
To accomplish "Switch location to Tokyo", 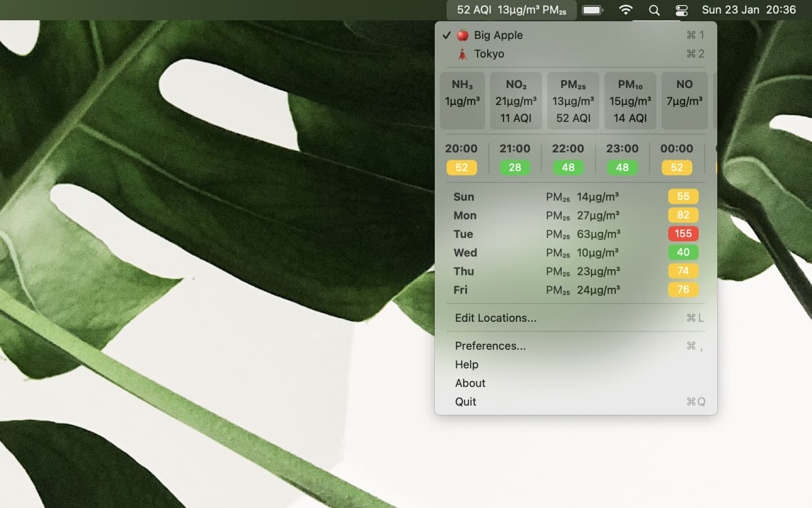I will pyautogui.click(x=489, y=54).
